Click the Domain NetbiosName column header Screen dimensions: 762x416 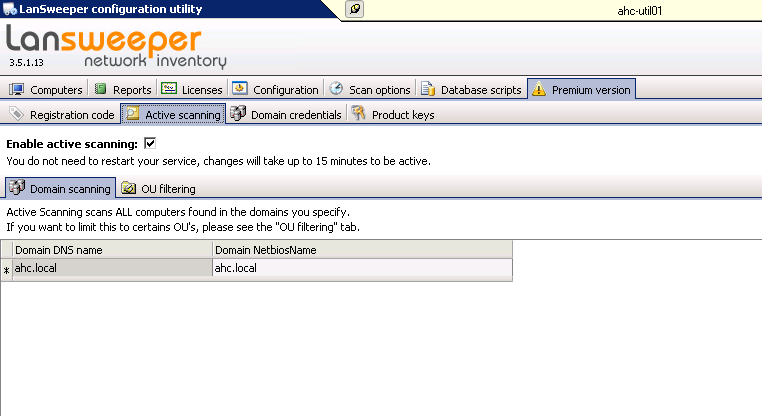pyautogui.click(x=361, y=249)
